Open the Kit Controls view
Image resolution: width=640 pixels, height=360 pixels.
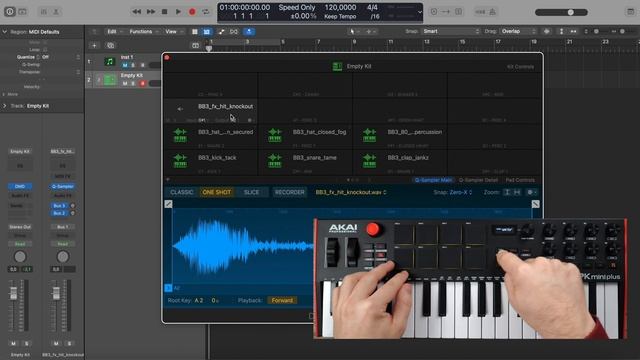(x=520, y=67)
